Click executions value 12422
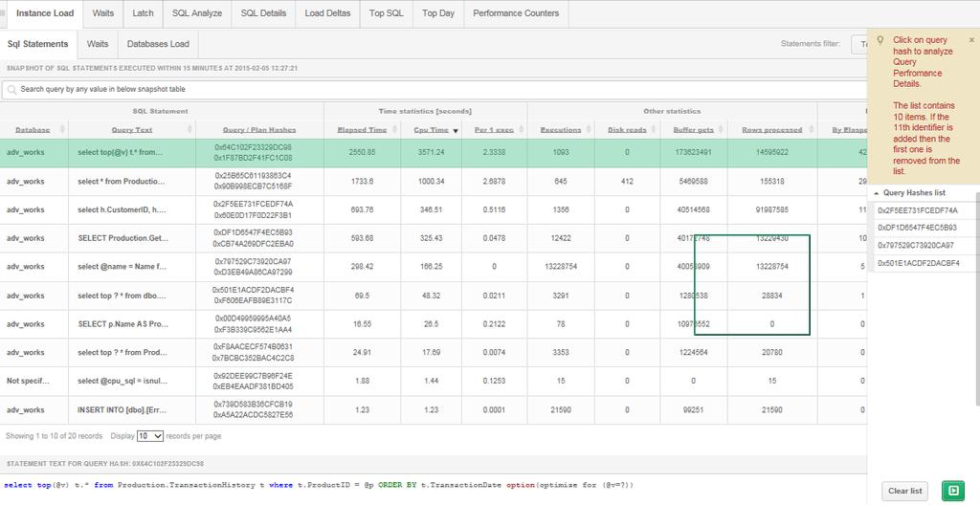 pos(561,238)
